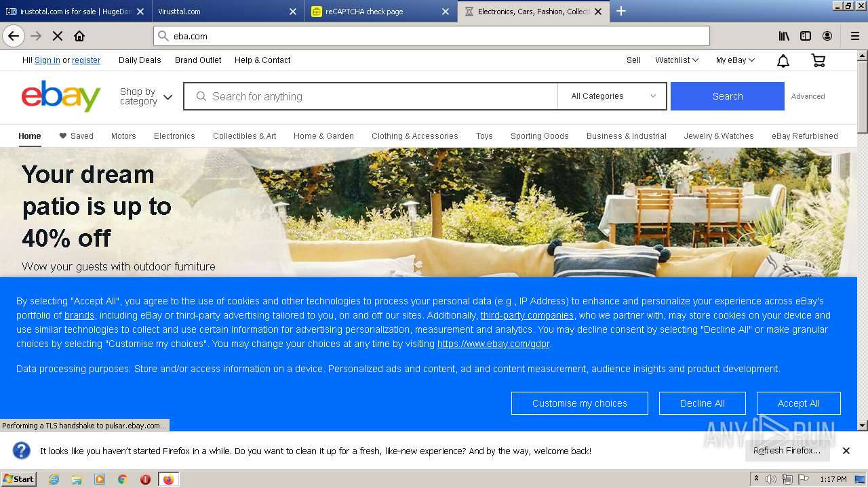The width and height of the screenshot is (868, 488).
Task: Open Collectibles & Art category
Action: coord(245,136)
